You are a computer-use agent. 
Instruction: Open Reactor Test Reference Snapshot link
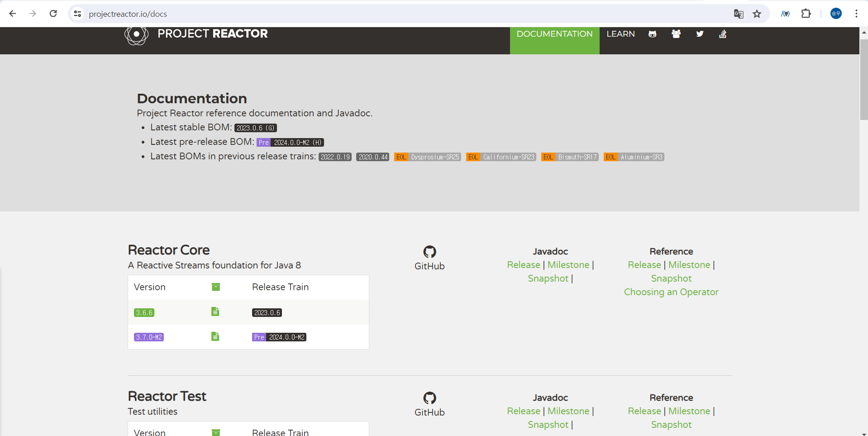tap(671, 425)
